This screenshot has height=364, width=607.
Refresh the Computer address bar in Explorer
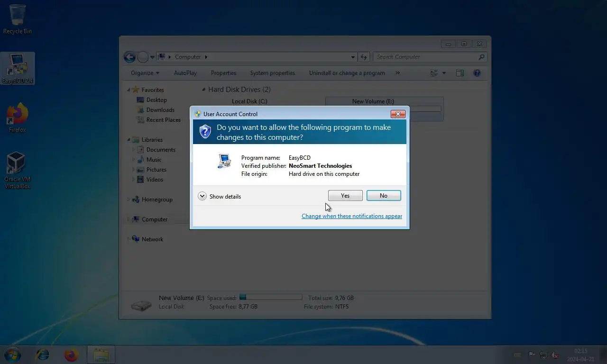(364, 57)
